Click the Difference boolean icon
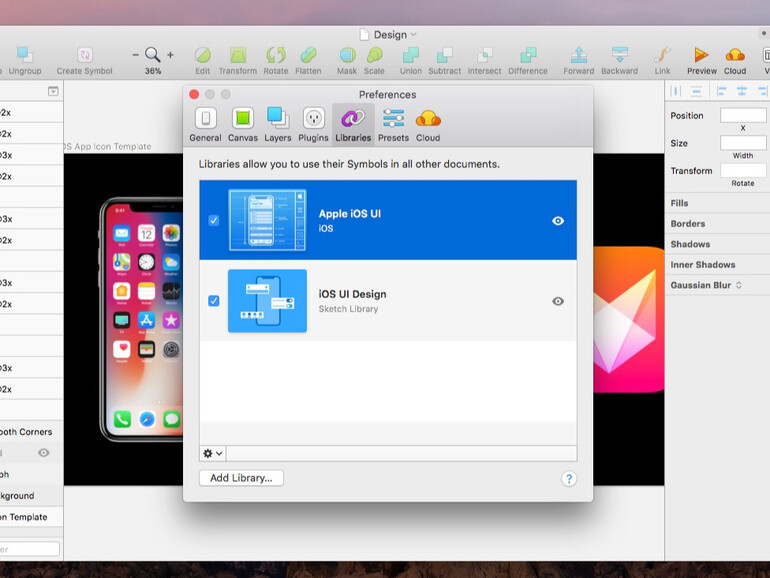Viewport: 770px width, 578px height. click(528, 55)
